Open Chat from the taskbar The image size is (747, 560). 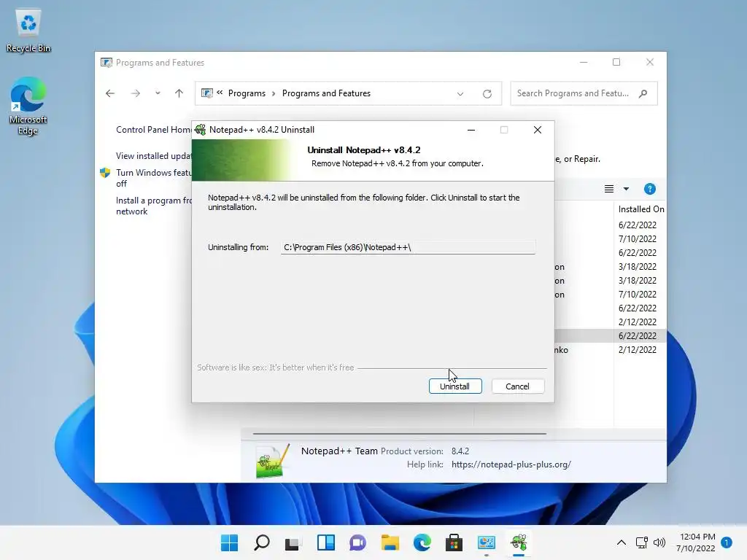pos(357,542)
